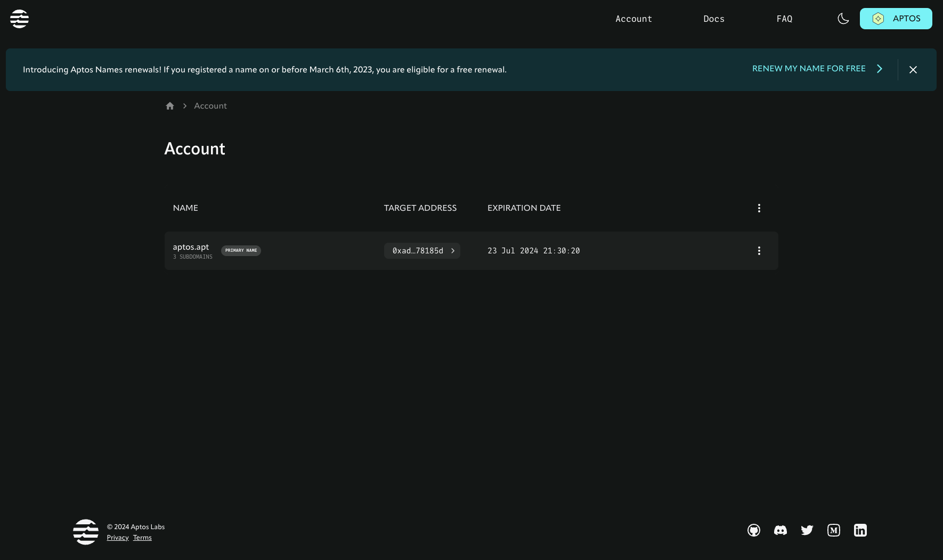This screenshot has height=560, width=943.
Task: Click the Account page heading
Action: [194, 149]
